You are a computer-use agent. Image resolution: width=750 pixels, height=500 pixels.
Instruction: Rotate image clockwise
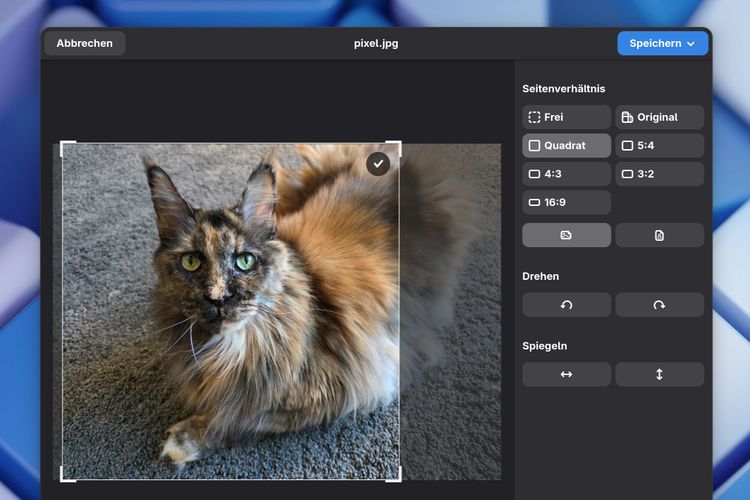(x=659, y=305)
